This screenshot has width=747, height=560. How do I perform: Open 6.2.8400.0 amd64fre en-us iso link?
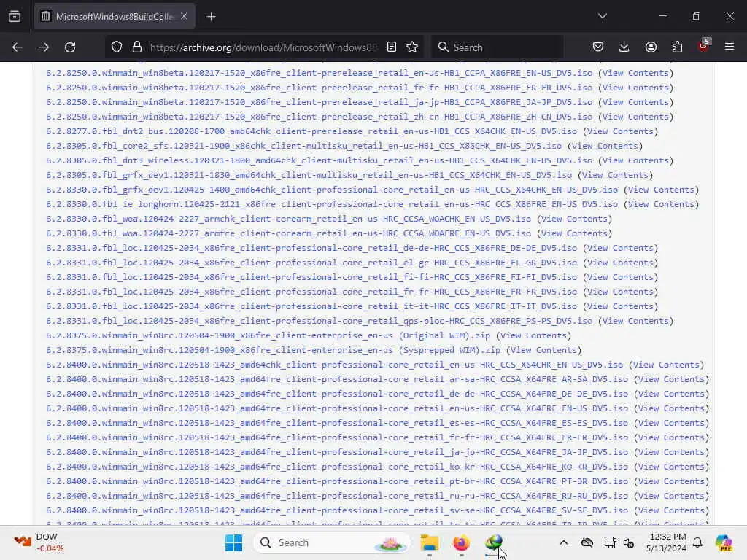point(337,408)
